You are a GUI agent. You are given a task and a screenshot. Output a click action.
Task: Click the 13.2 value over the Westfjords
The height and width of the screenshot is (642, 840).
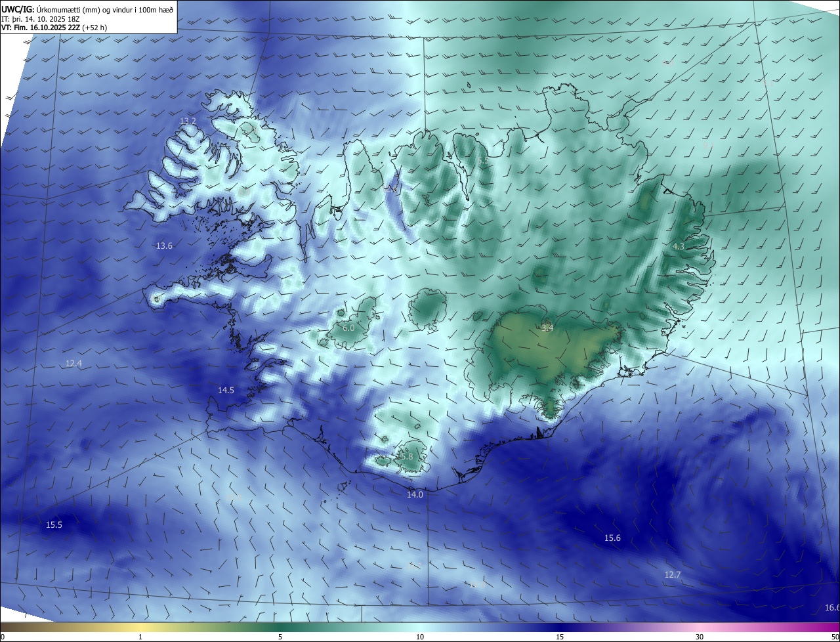tap(188, 121)
